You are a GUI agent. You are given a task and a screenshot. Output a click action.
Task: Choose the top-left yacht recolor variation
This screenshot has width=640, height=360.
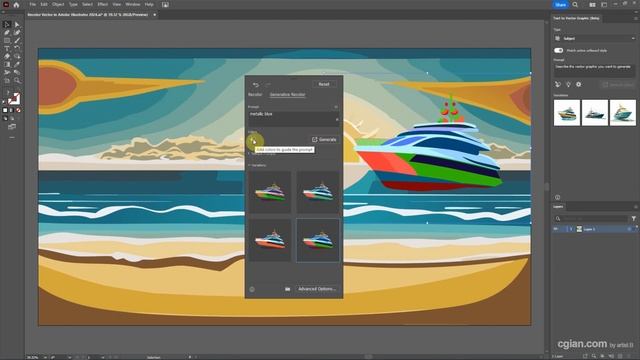click(270, 192)
